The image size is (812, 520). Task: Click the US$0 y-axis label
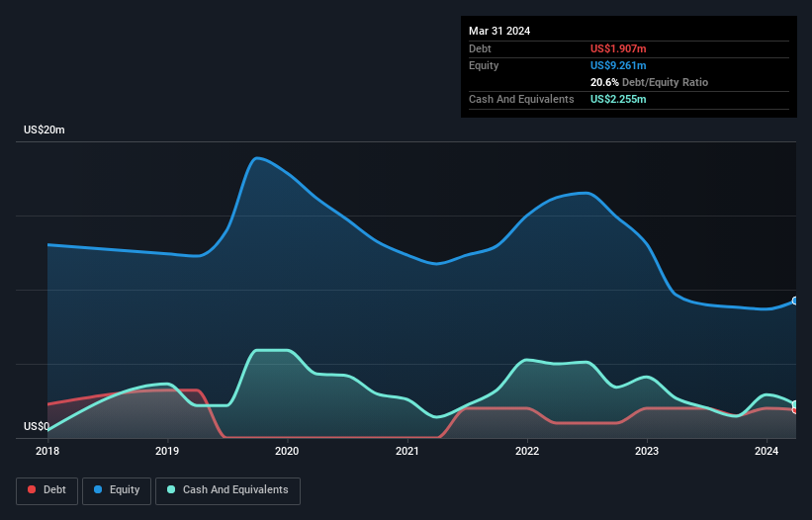tap(37, 426)
